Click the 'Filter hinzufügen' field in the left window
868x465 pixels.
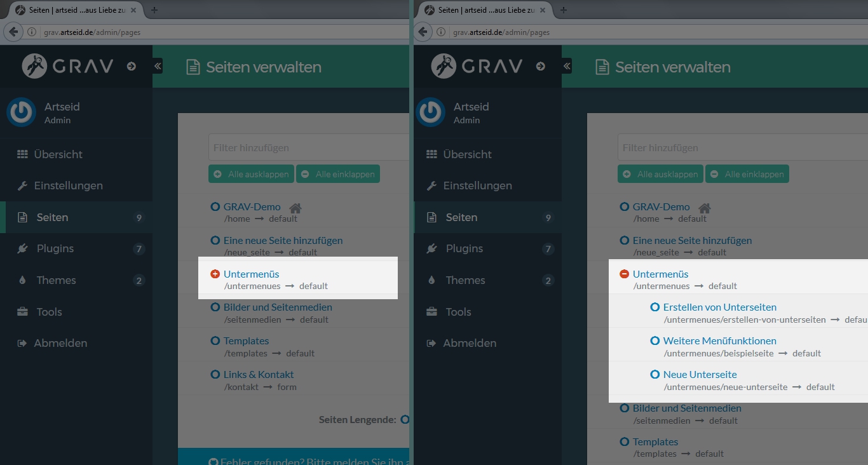click(x=308, y=147)
